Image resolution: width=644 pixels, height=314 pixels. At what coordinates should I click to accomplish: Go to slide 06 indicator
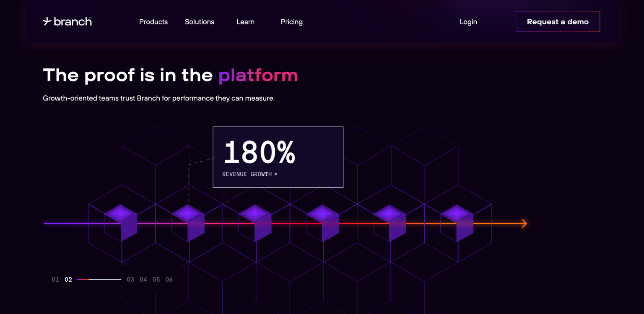click(169, 280)
